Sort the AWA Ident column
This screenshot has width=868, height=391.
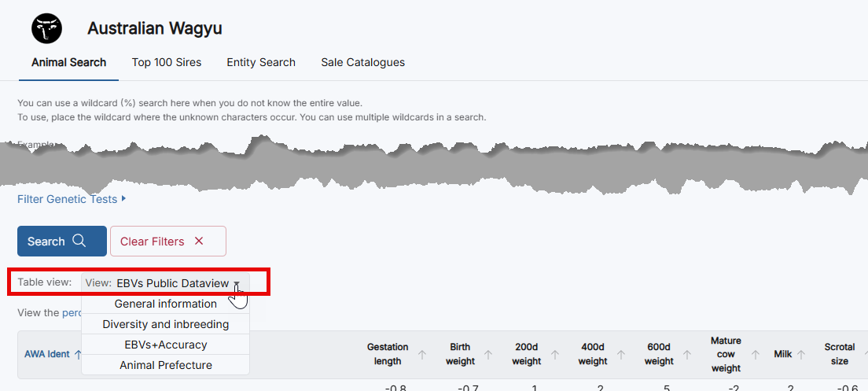pos(77,355)
